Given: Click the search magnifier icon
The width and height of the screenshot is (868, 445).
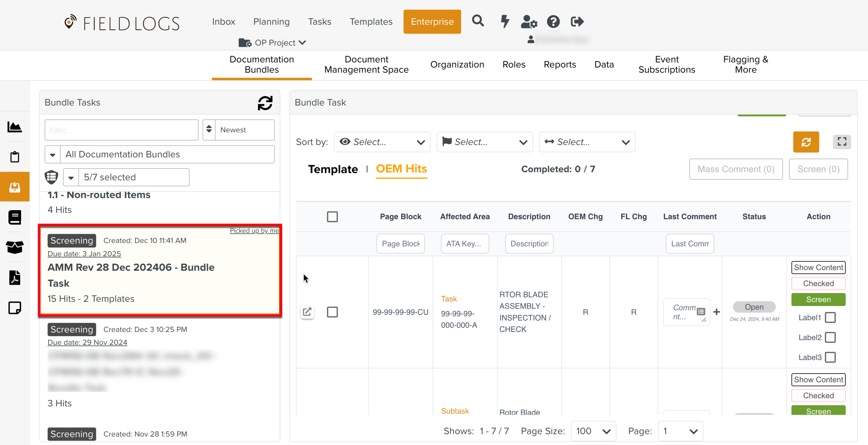Looking at the screenshot, I should click(478, 21).
